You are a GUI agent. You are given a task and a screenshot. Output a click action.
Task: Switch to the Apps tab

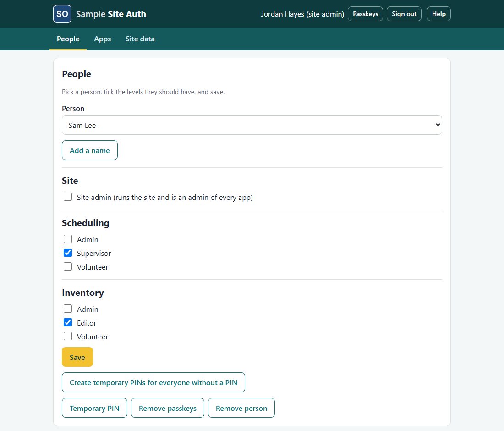point(102,39)
